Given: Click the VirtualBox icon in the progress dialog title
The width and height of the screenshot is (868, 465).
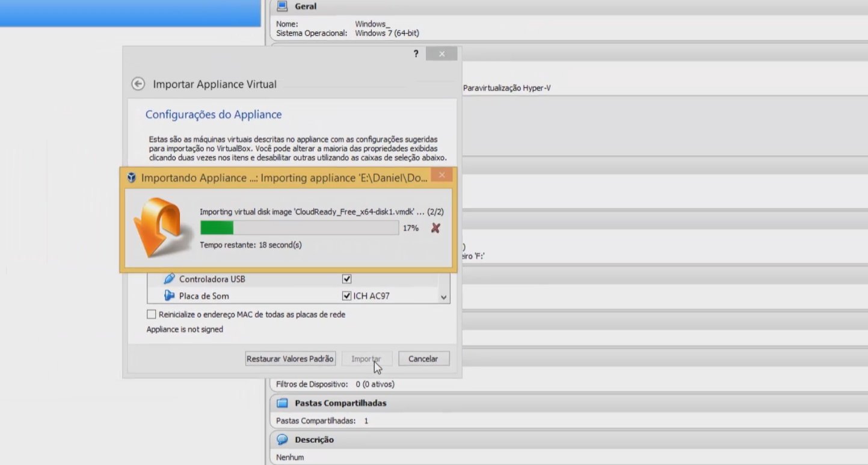Looking at the screenshot, I should point(132,178).
